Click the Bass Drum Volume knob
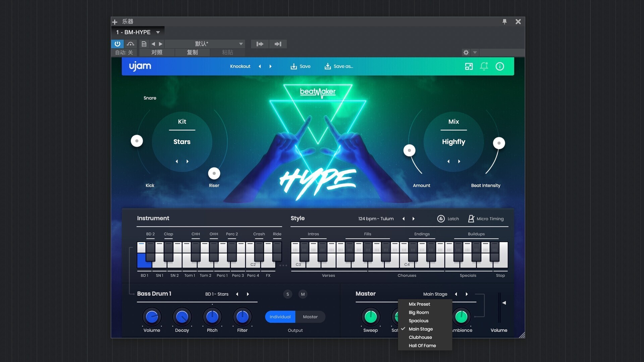 (152, 316)
